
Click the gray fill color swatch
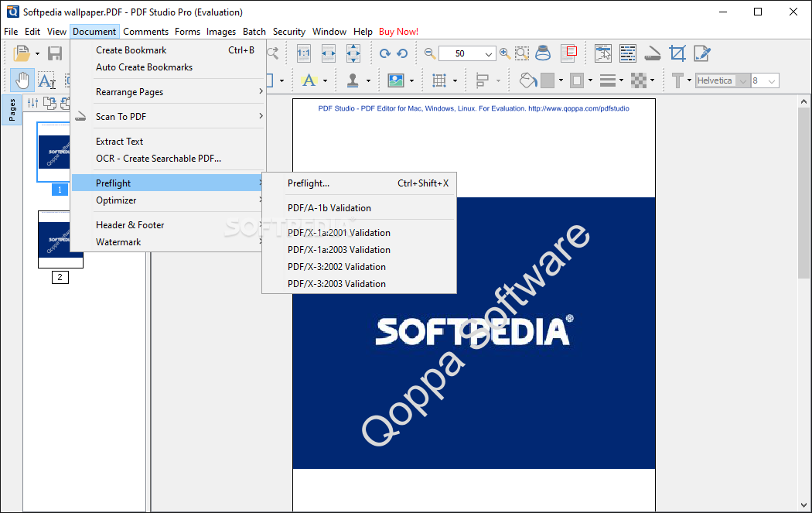[548, 80]
